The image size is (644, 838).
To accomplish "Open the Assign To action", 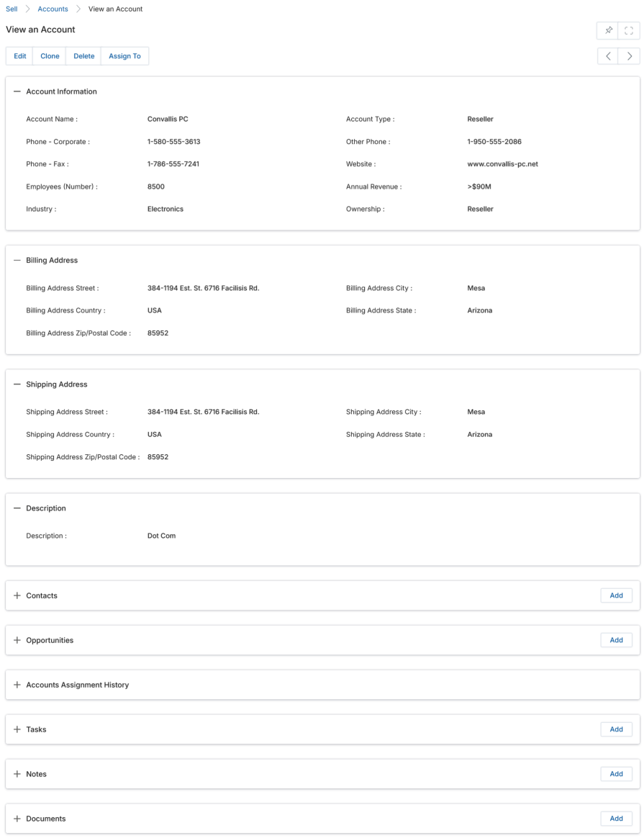I will tap(125, 56).
